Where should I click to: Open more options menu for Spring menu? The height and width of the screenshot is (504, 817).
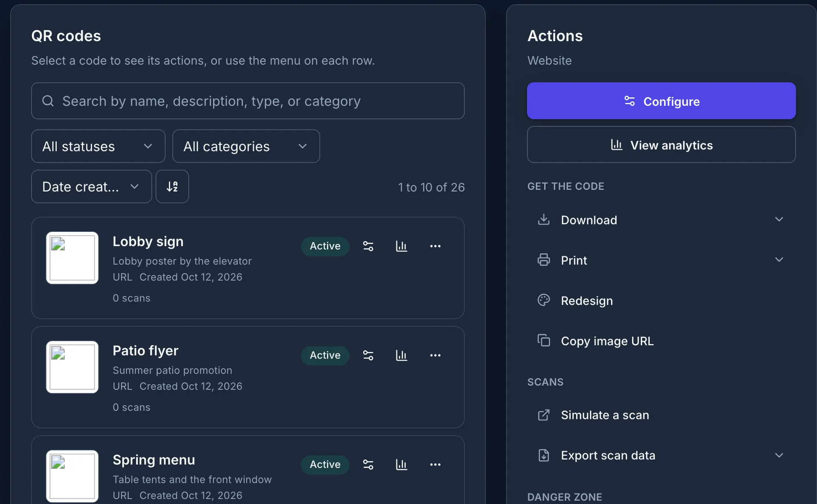[435, 465]
